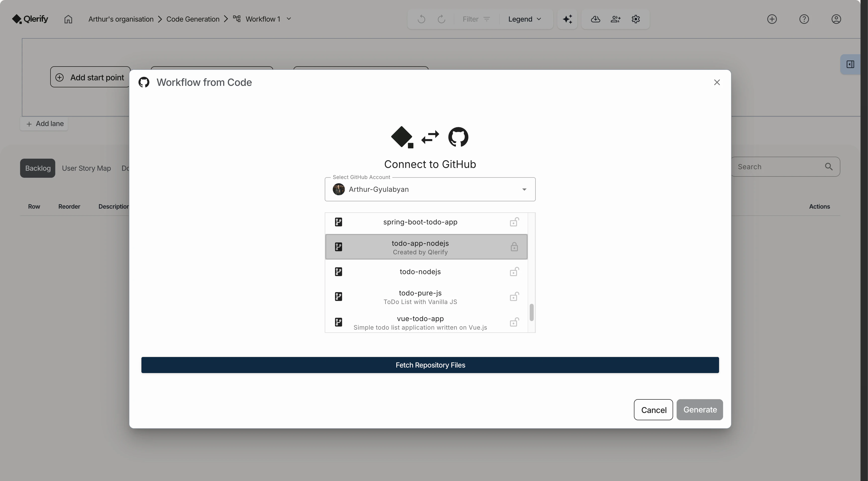Open help via the question mark icon
Viewport: 868px width, 481px height.
[x=804, y=19]
